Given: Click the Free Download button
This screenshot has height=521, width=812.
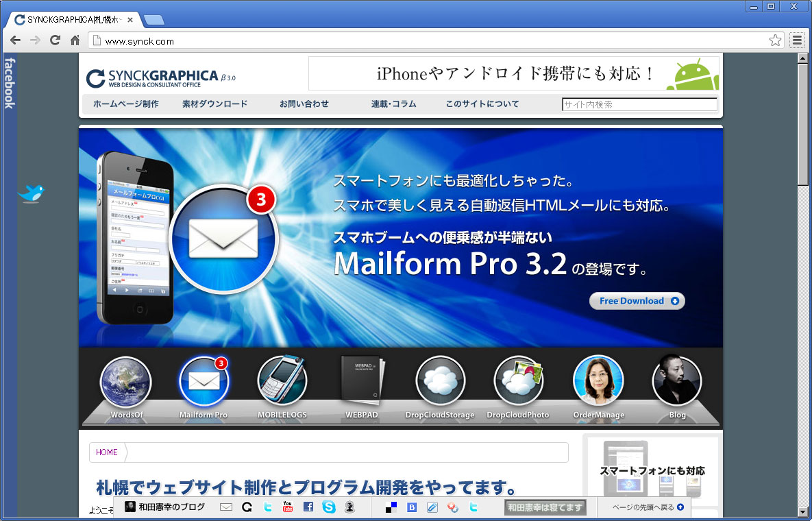Looking at the screenshot, I should (x=637, y=301).
